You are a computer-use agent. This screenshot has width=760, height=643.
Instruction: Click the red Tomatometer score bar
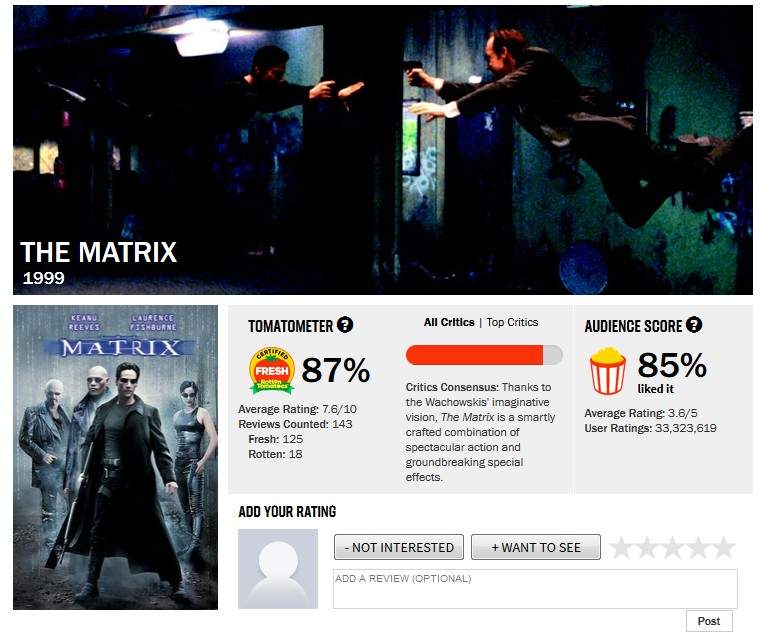click(x=484, y=355)
